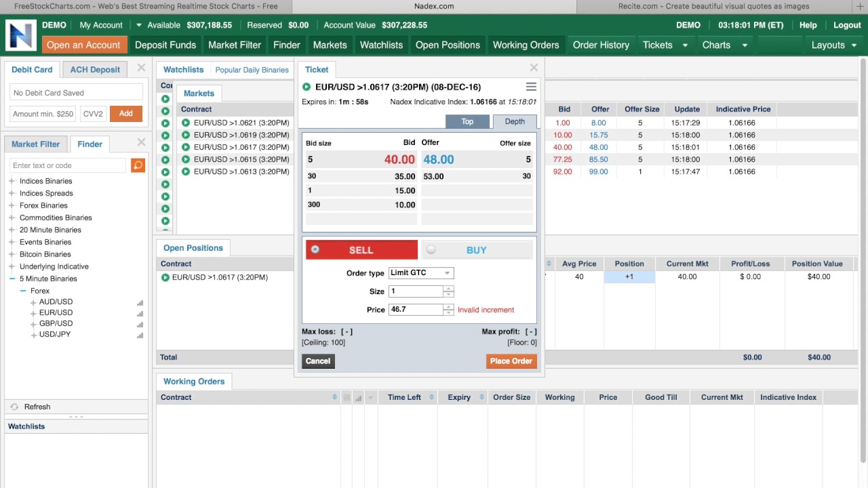Sort Working Orders by Contract column
This screenshot has height=488, width=868.
(334, 397)
